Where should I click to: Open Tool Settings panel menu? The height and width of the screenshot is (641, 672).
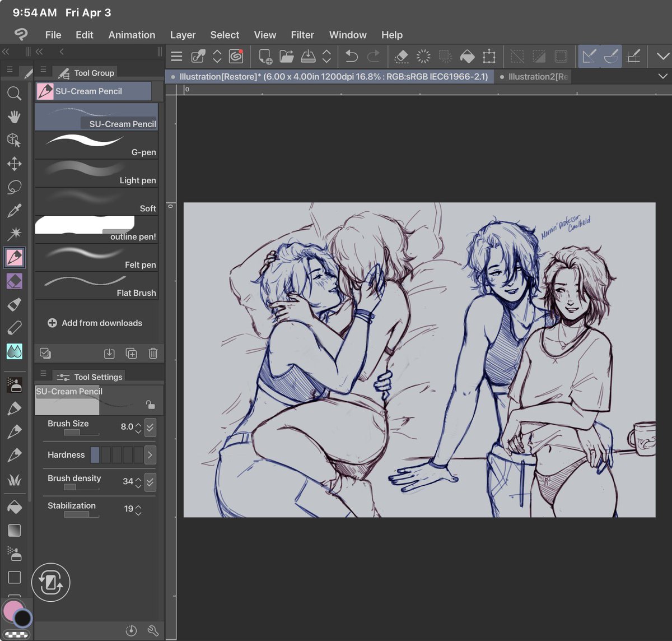coord(43,374)
